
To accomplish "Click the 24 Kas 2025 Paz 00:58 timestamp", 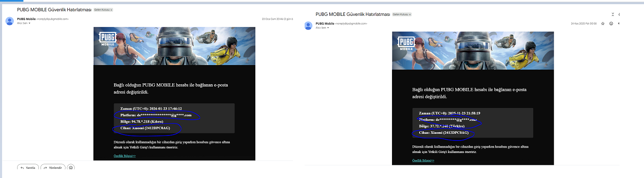I will click(584, 24).
